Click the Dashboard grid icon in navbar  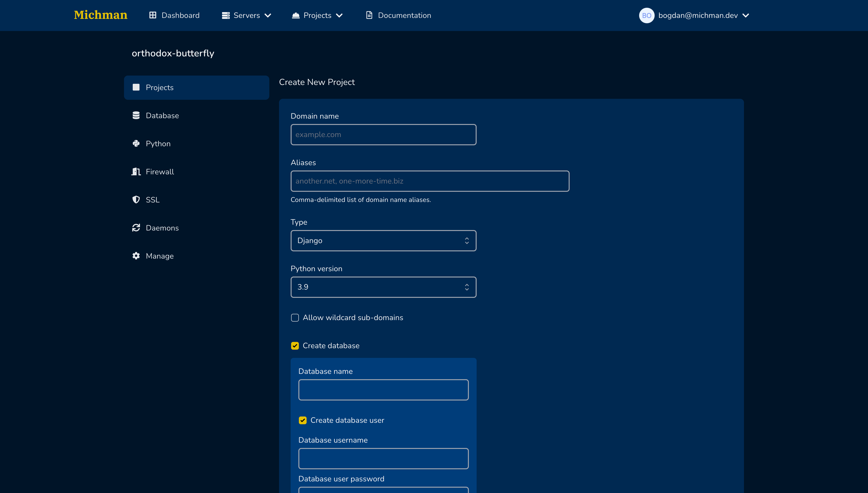click(x=153, y=15)
